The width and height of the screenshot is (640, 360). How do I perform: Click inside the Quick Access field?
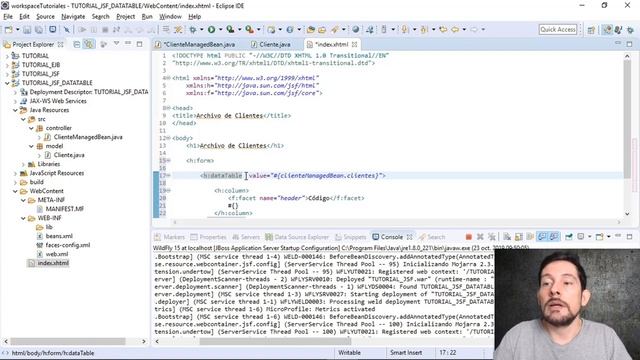(x=558, y=29)
